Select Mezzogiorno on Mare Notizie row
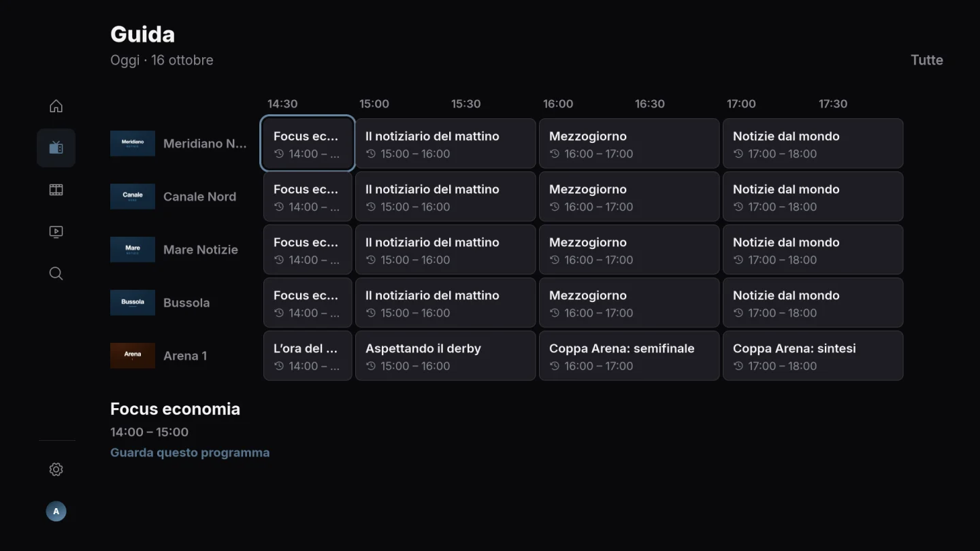Image resolution: width=980 pixels, height=551 pixels. 630,250
